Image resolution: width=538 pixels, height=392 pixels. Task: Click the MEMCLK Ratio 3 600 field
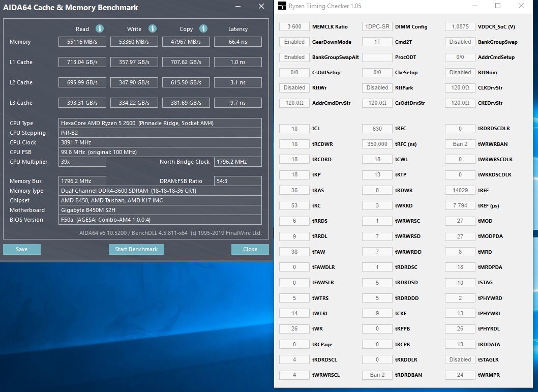pyautogui.click(x=294, y=26)
